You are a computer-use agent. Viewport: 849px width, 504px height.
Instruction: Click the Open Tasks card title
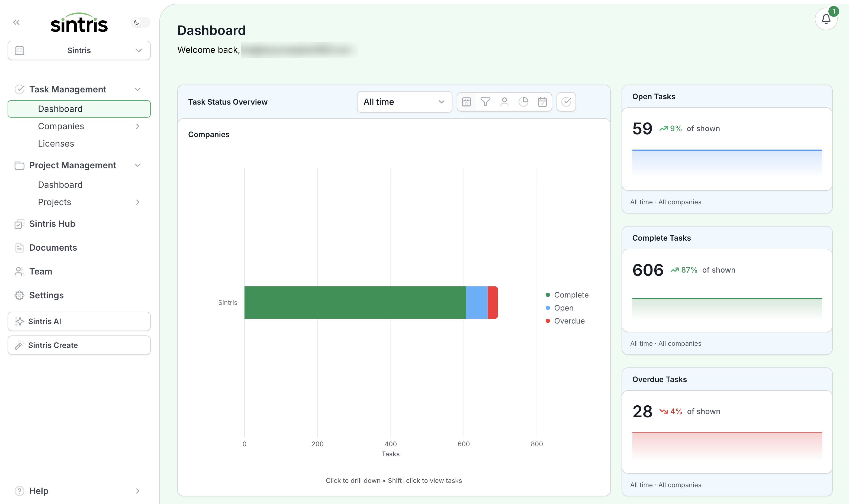click(654, 96)
